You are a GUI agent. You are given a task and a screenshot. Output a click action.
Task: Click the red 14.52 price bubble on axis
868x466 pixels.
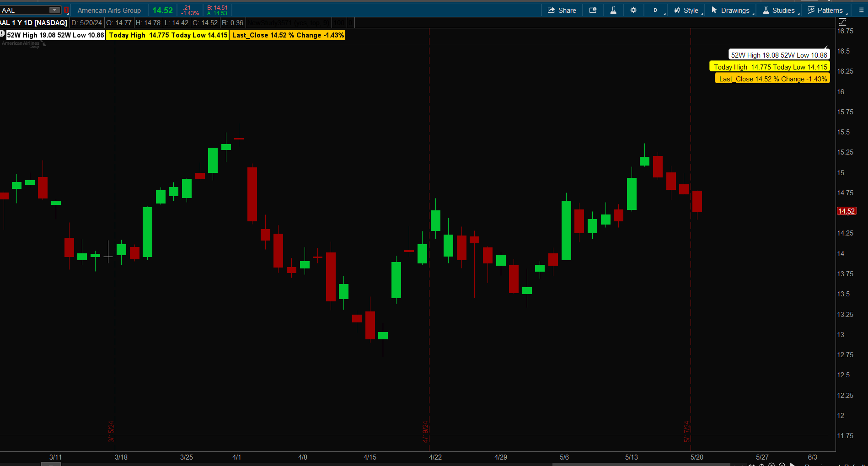click(846, 211)
